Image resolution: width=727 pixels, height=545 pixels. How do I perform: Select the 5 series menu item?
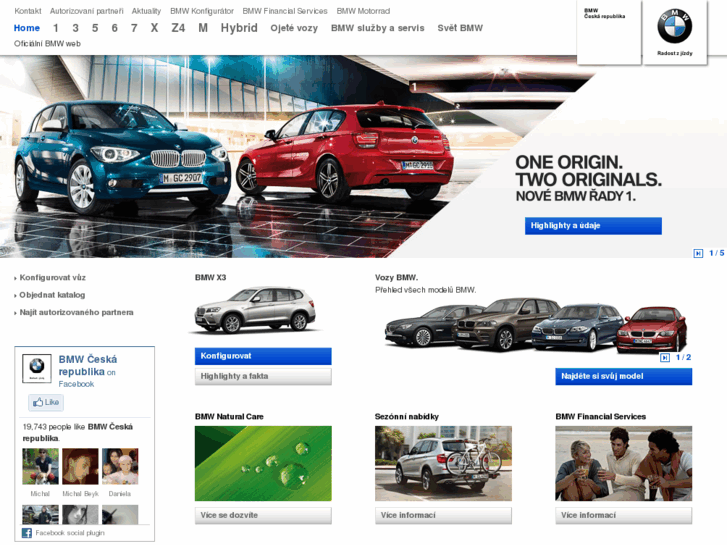point(95,28)
